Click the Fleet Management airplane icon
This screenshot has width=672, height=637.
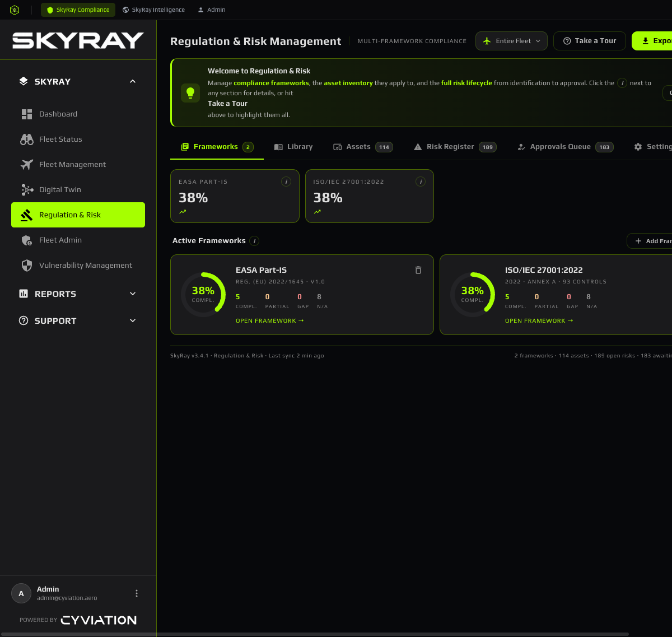27,165
